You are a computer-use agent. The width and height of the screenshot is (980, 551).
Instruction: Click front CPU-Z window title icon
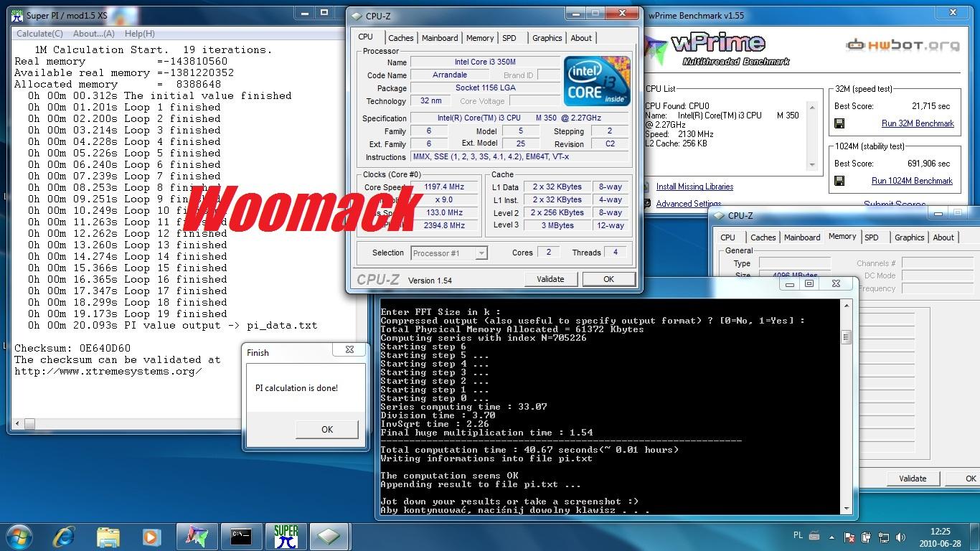(357, 16)
